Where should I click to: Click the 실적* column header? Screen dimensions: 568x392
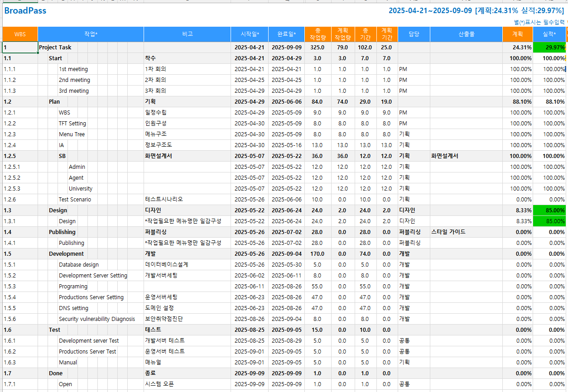pyautogui.click(x=549, y=34)
